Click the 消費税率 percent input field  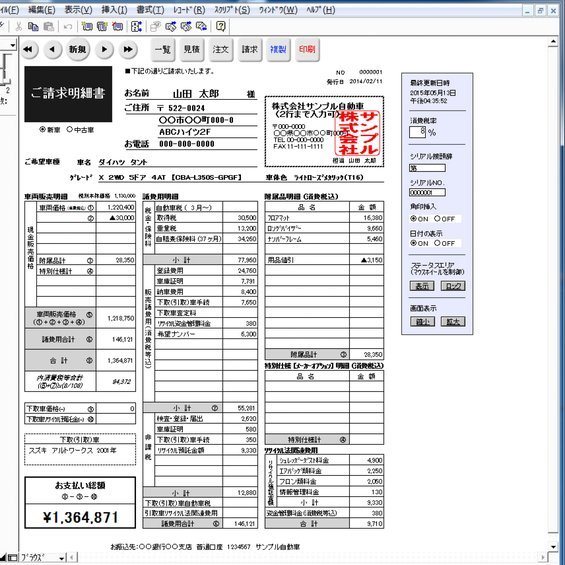click(x=418, y=132)
